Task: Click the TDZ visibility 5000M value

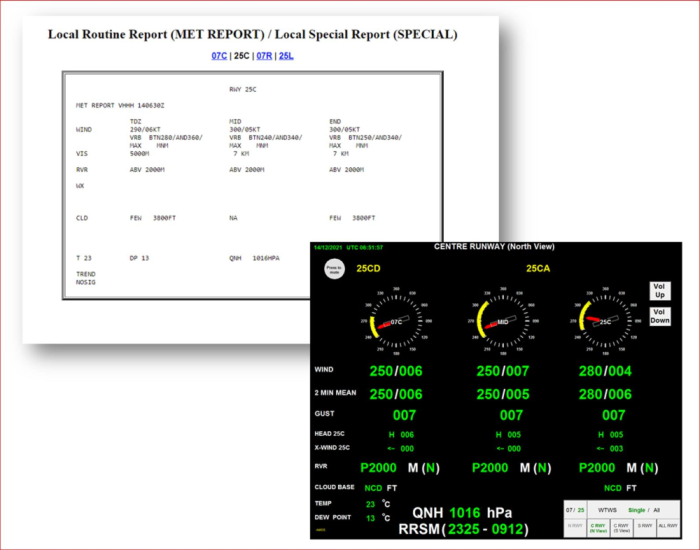Action: coord(139,154)
